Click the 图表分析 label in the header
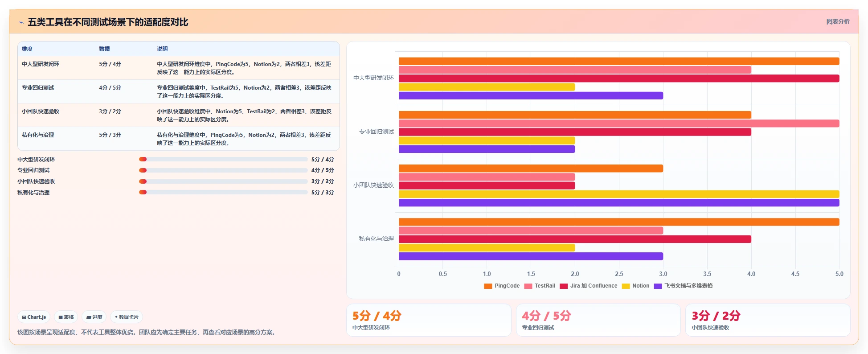 click(x=838, y=21)
